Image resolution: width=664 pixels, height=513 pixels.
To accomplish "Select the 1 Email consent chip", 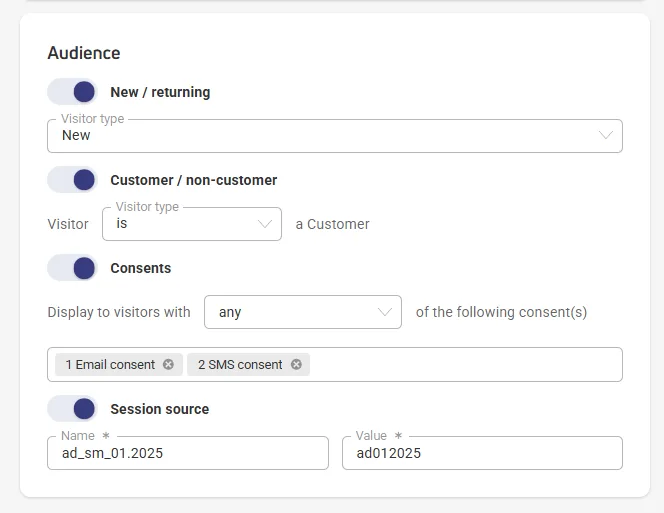I will pyautogui.click(x=110, y=365).
